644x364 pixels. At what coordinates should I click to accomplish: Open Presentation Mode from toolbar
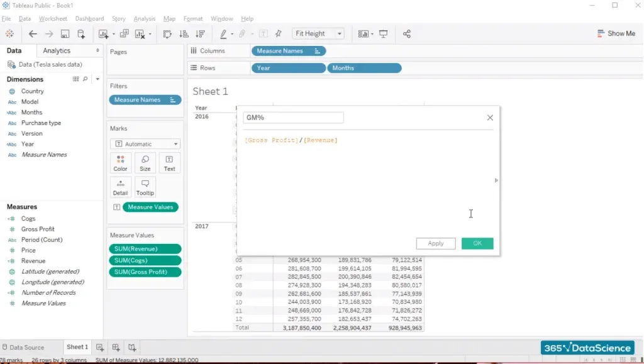point(384,34)
